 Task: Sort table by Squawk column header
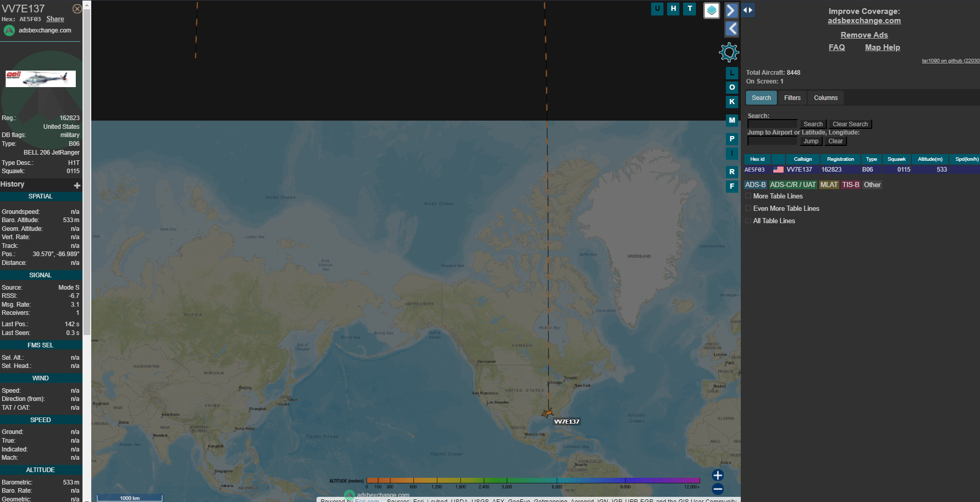(896, 159)
